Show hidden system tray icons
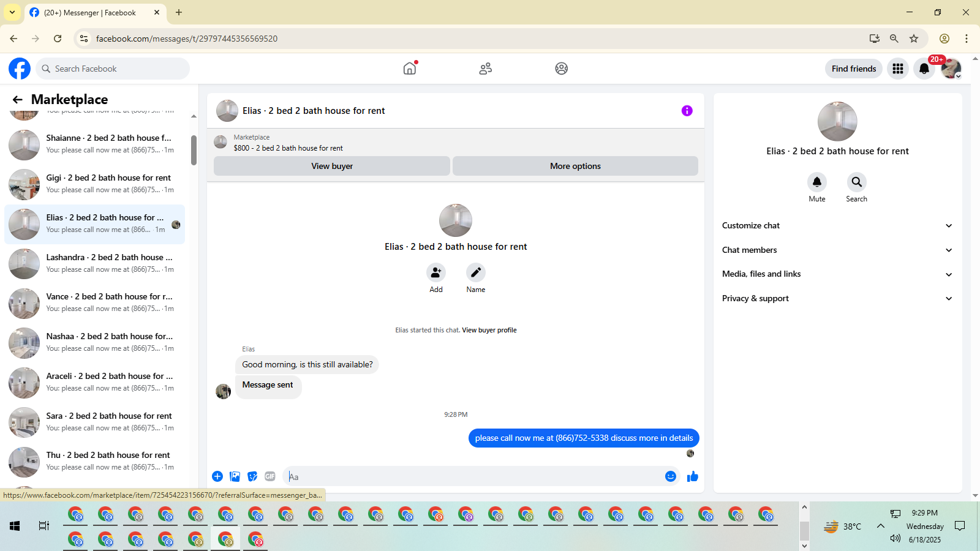Screen dimensions: 980x551 point(881,526)
